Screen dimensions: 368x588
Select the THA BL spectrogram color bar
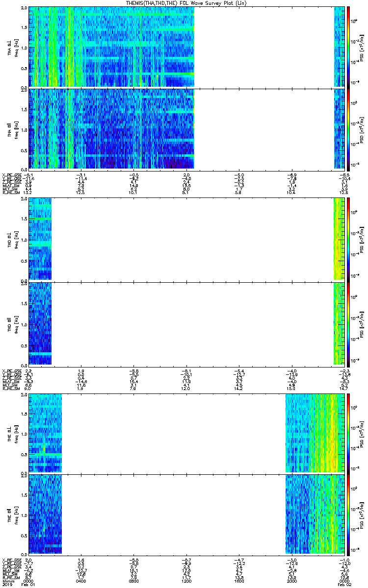point(348,47)
